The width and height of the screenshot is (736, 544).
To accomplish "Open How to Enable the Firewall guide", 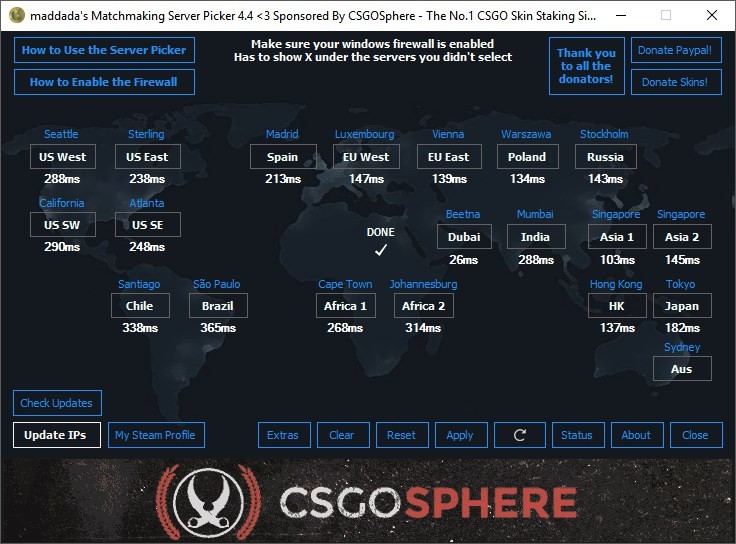I will click(x=104, y=82).
